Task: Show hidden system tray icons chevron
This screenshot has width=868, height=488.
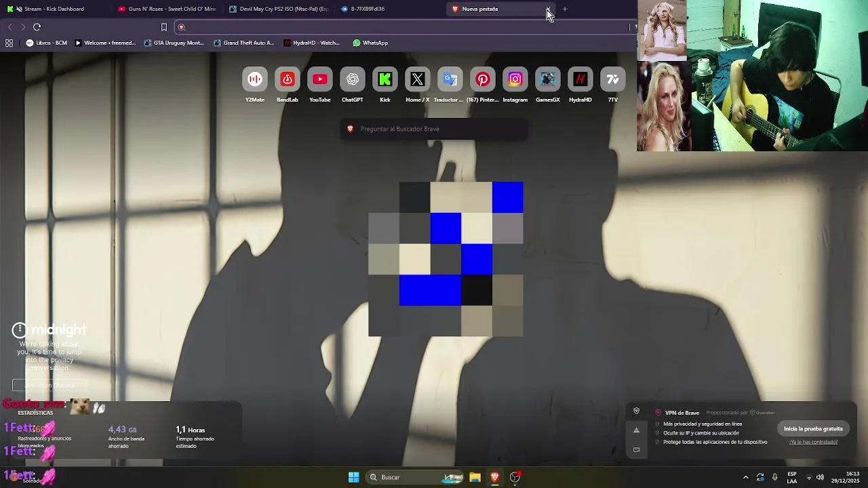Action: (746, 477)
